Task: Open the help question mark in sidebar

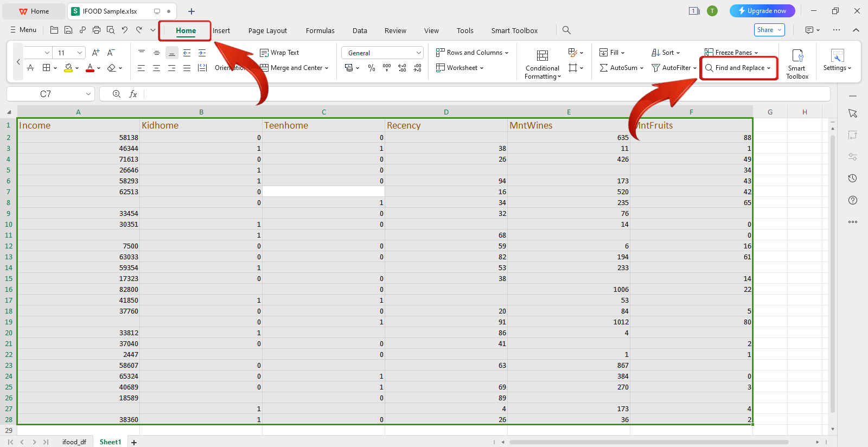Action: 853,200
